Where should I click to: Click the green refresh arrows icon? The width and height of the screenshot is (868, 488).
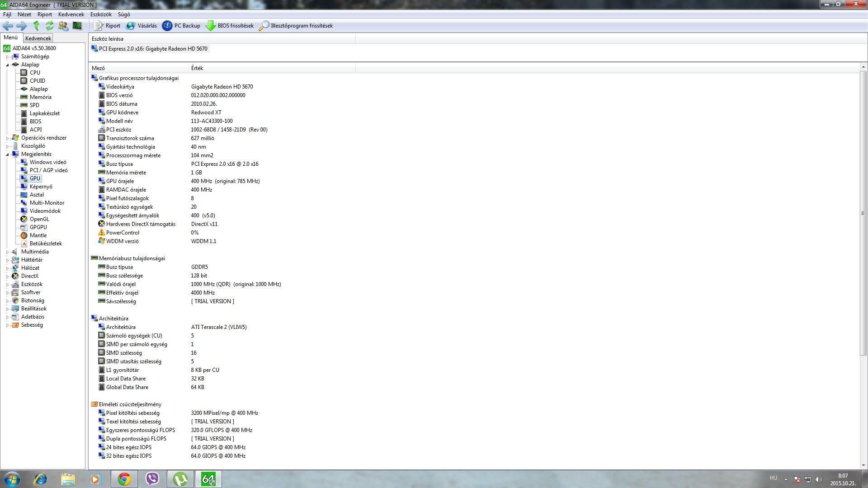point(50,26)
